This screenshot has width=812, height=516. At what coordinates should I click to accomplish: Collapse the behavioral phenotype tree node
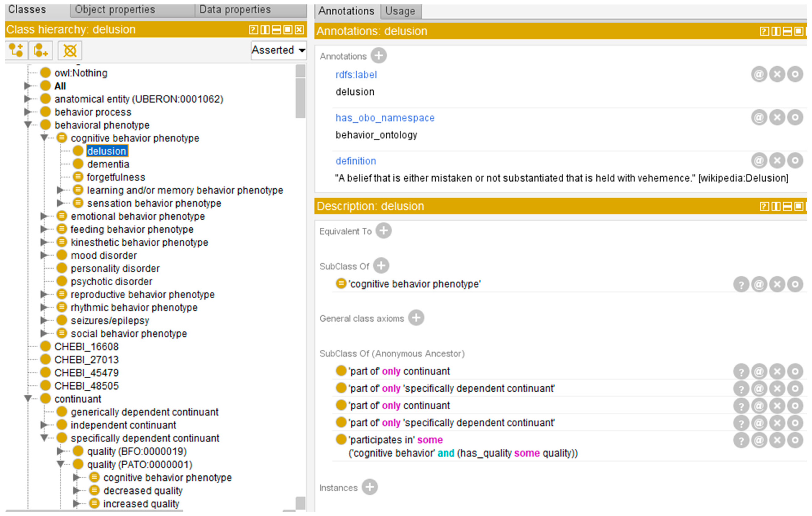point(28,125)
